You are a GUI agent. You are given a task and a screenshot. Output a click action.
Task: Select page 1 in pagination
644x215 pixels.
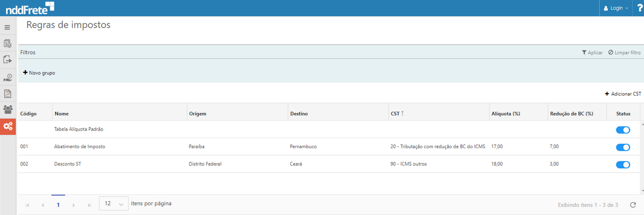click(x=58, y=205)
